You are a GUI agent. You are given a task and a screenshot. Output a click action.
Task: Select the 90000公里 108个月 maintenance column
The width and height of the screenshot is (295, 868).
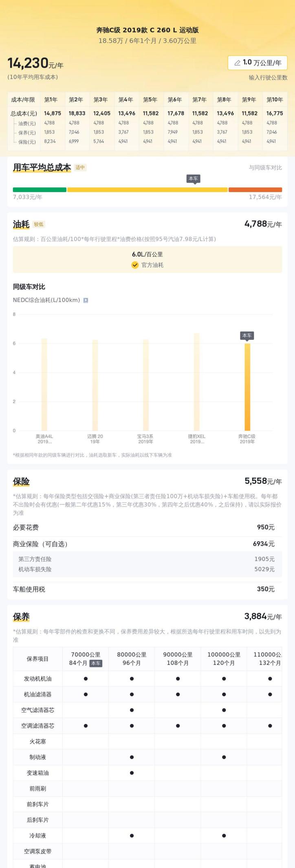click(x=178, y=658)
